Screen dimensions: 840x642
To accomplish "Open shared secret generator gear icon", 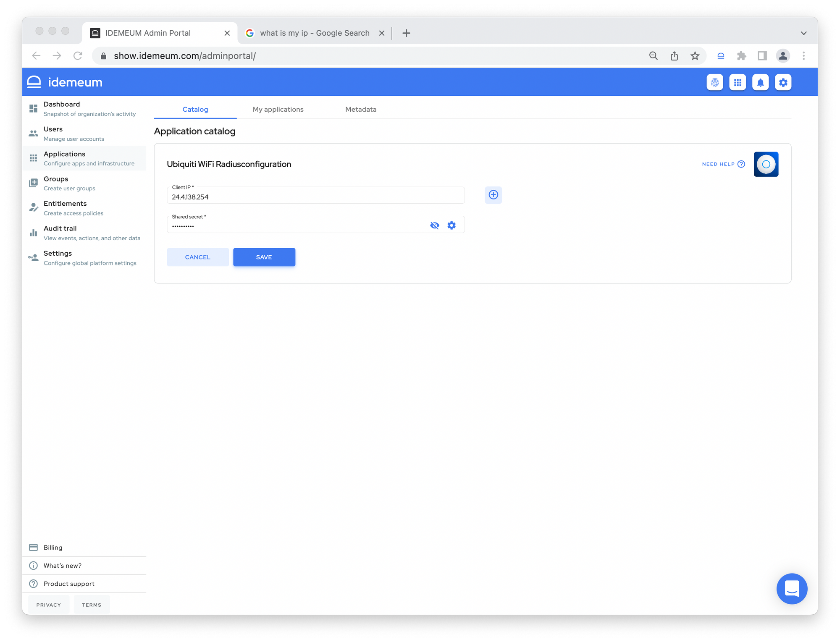I will pos(451,225).
